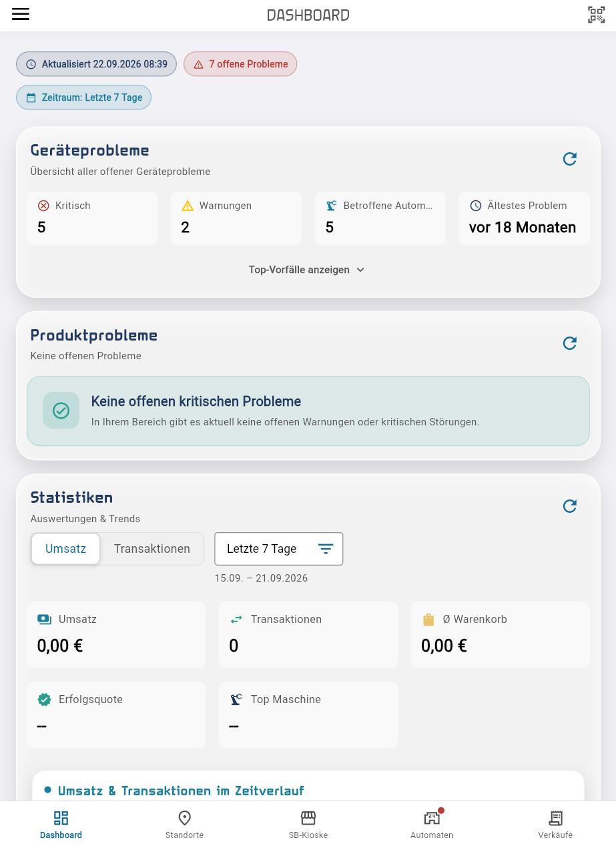Viewport: 616px width, 844px height.
Task: Click the Umsatz & Transaktionen im Zeitverlauf heading
Action: [x=181, y=791]
